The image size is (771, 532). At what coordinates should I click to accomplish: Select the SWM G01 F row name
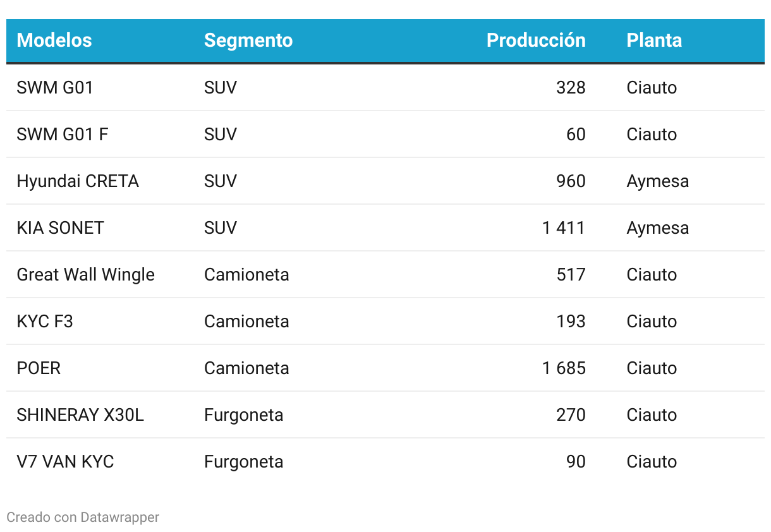click(63, 134)
